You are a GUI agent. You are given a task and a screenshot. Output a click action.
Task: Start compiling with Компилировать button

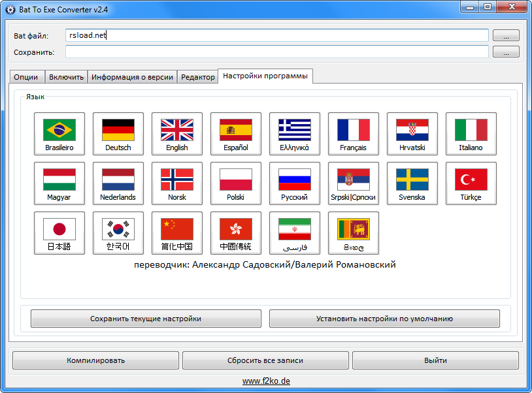coord(95,360)
